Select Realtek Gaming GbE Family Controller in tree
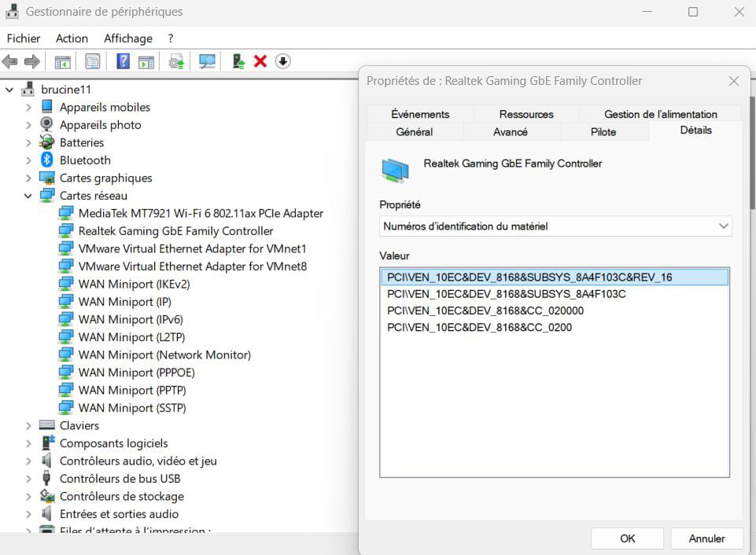 pyautogui.click(x=175, y=231)
